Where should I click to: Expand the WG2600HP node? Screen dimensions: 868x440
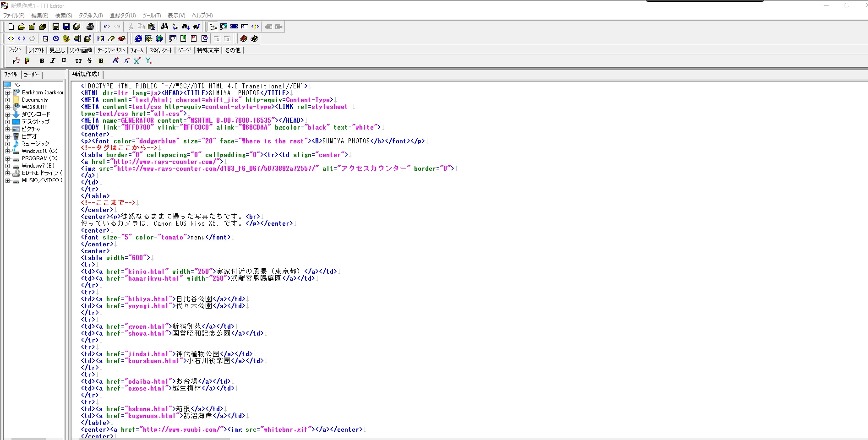point(7,107)
